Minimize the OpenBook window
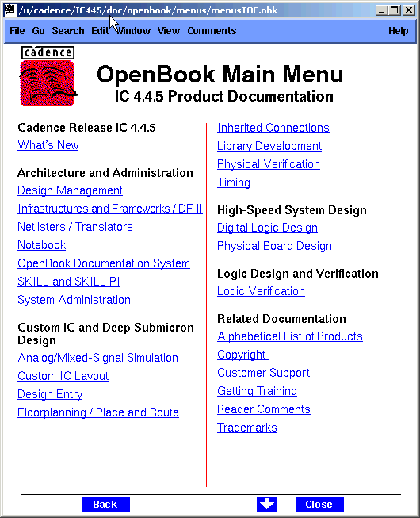The width and height of the screenshot is (420, 518). pos(382,10)
